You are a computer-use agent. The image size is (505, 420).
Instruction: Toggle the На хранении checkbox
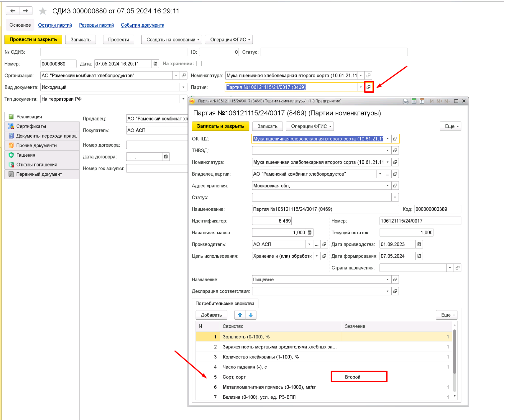[199, 64]
